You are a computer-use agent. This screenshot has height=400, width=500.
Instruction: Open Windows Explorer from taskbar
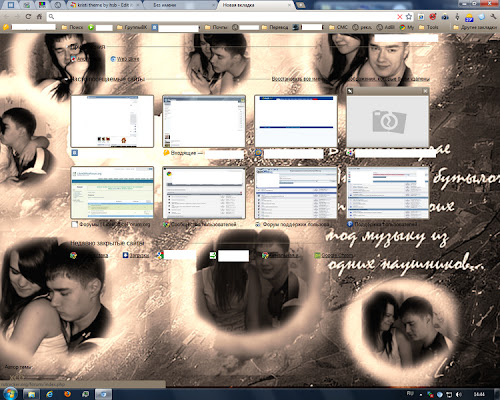click(31, 394)
